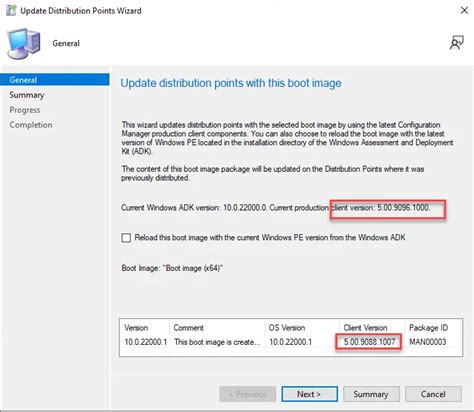Select the Summary step in sidebar
The image size is (474, 412).
27,95
